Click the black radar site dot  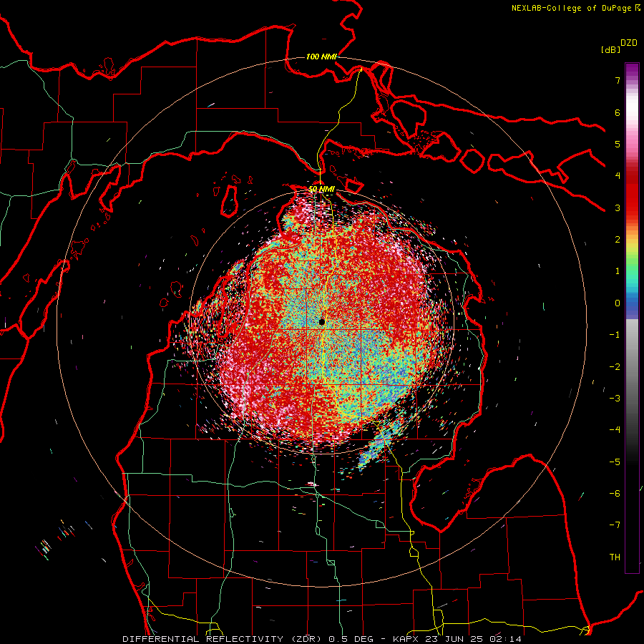[322, 322]
